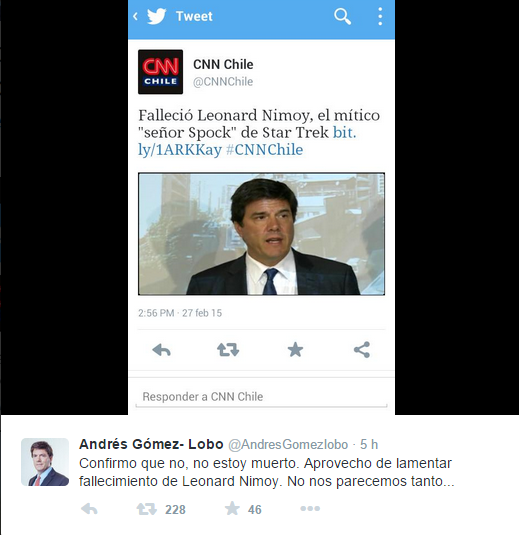Open the CNN Chile profile avatar

[161, 72]
